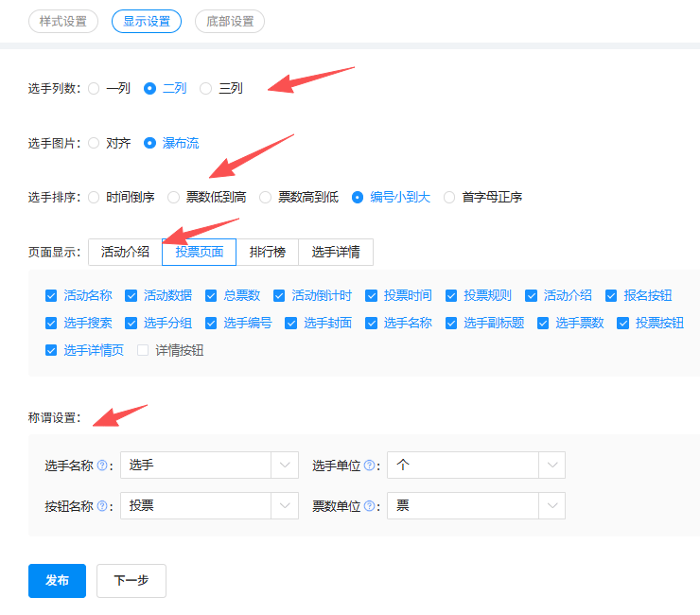Choose 瀑布流 image layout
Screen dimensions: 700x615
tap(150, 143)
